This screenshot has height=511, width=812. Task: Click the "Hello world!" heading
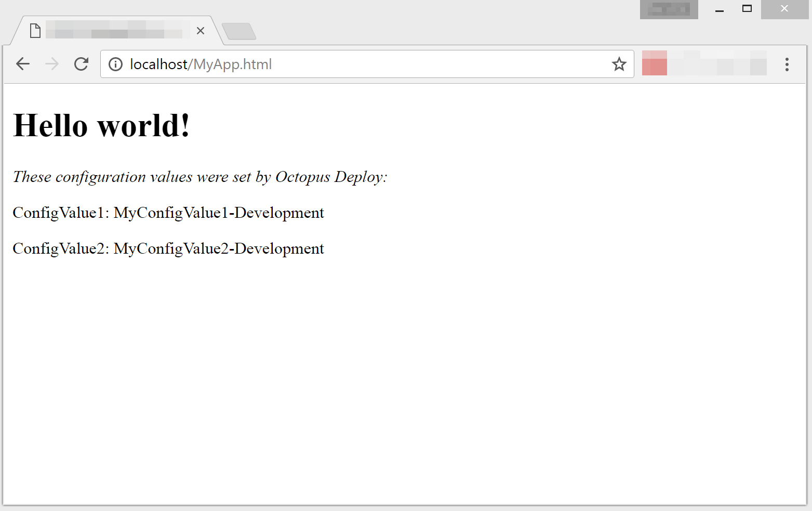(x=102, y=126)
